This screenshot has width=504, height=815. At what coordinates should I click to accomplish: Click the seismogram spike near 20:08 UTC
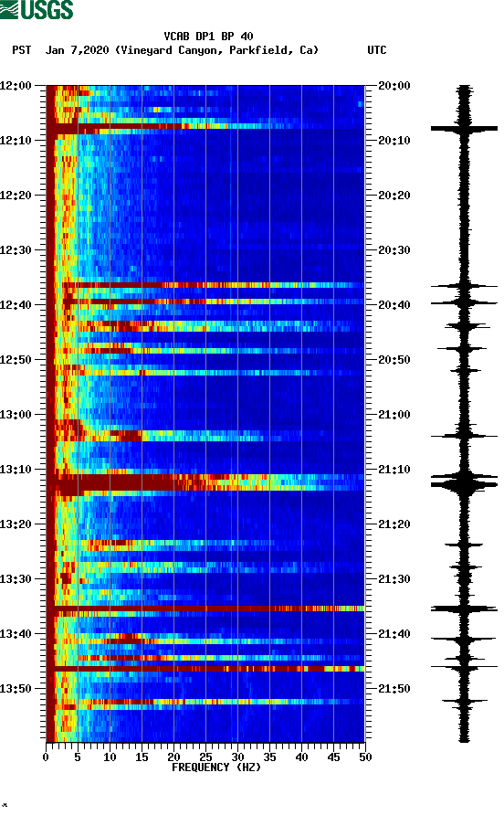pyautogui.click(x=464, y=128)
